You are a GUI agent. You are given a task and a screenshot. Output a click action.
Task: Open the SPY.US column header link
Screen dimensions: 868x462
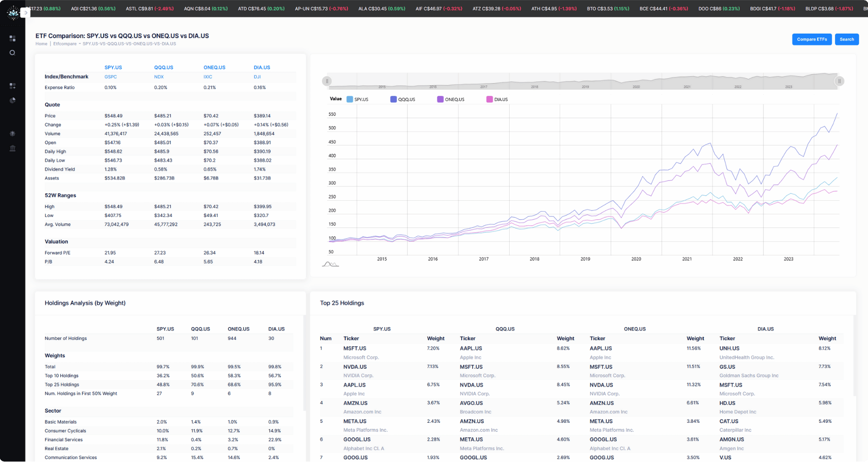pyautogui.click(x=113, y=67)
